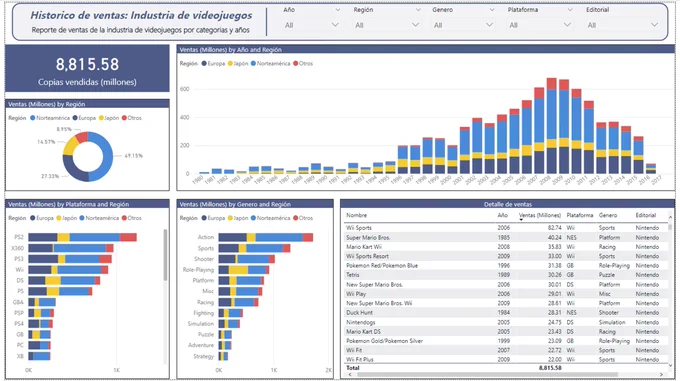Click the Wii Fit Plus name cell
This screenshot has width=680, height=381.
pos(360,359)
